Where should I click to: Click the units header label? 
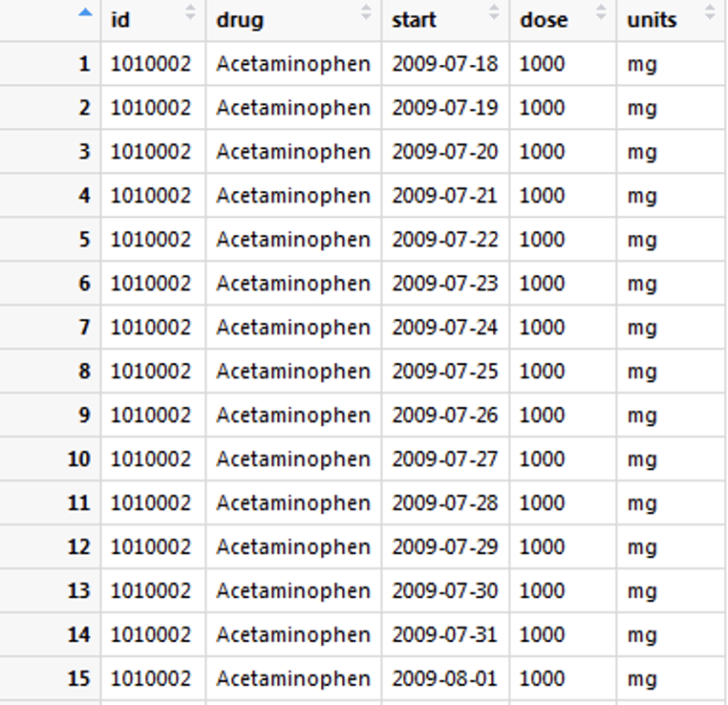652,20
